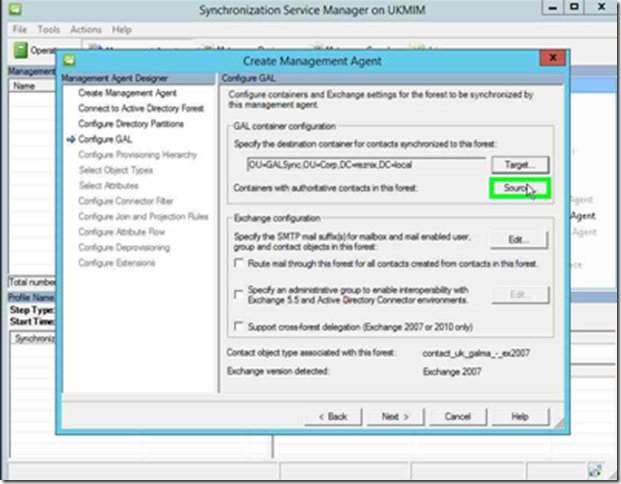
Task: Select Configure GAL step in designer
Action: [105, 139]
